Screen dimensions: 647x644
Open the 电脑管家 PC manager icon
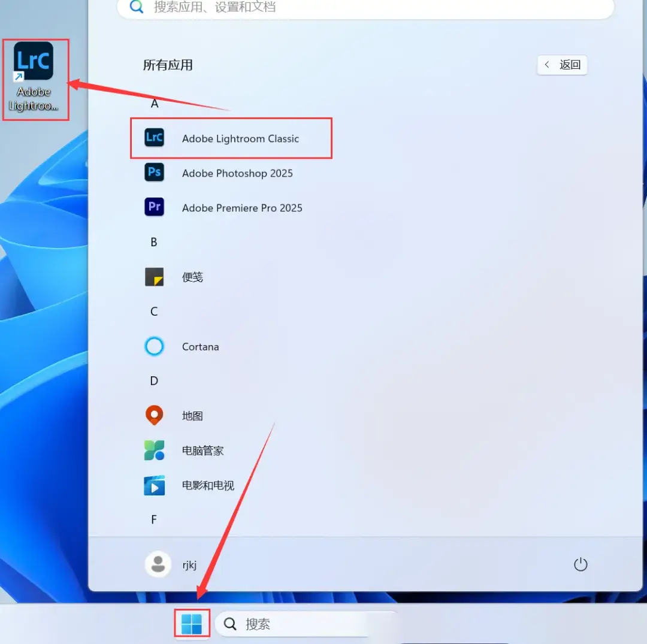point(155,450)
